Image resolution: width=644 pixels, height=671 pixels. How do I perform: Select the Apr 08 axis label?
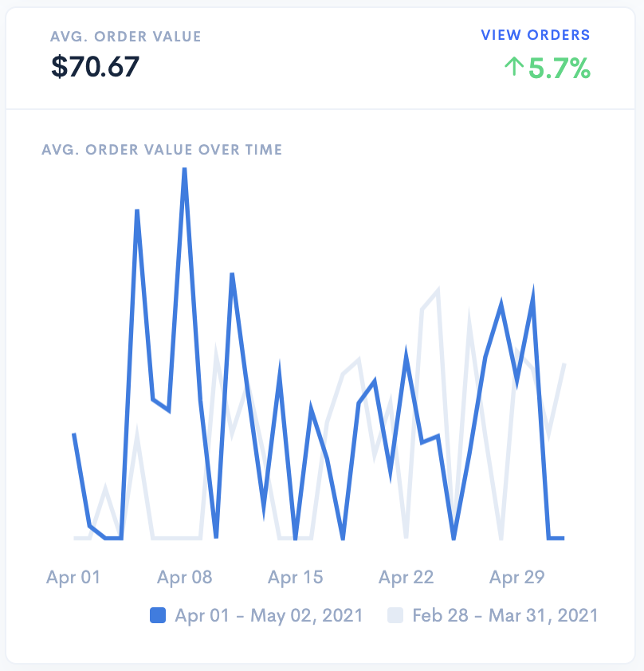pos(185,577)
